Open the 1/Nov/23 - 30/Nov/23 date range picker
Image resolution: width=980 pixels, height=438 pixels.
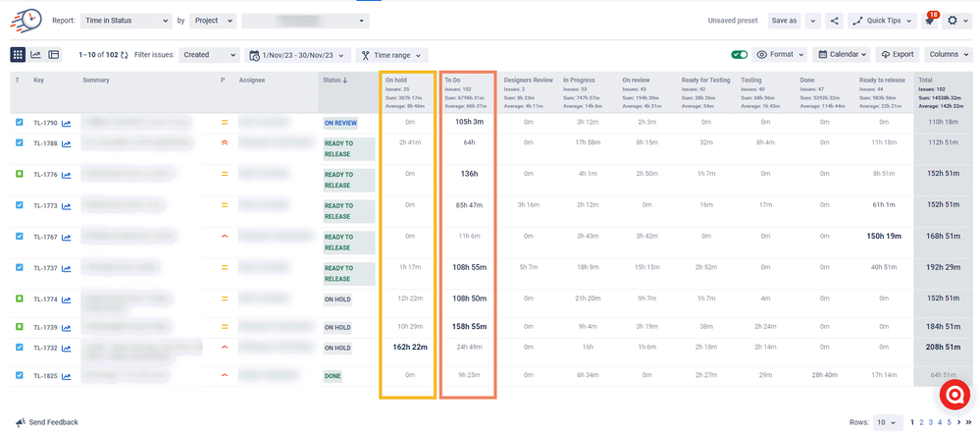297,55
